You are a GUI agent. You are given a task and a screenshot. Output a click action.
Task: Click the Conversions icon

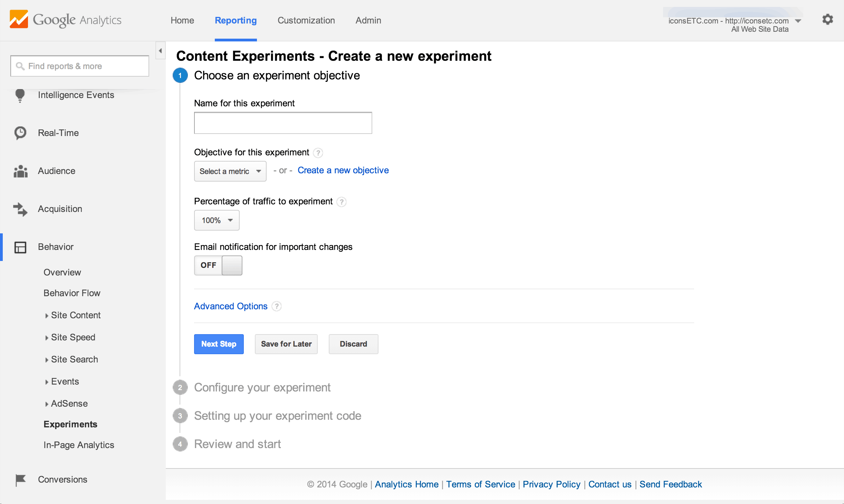coord(19,479)
